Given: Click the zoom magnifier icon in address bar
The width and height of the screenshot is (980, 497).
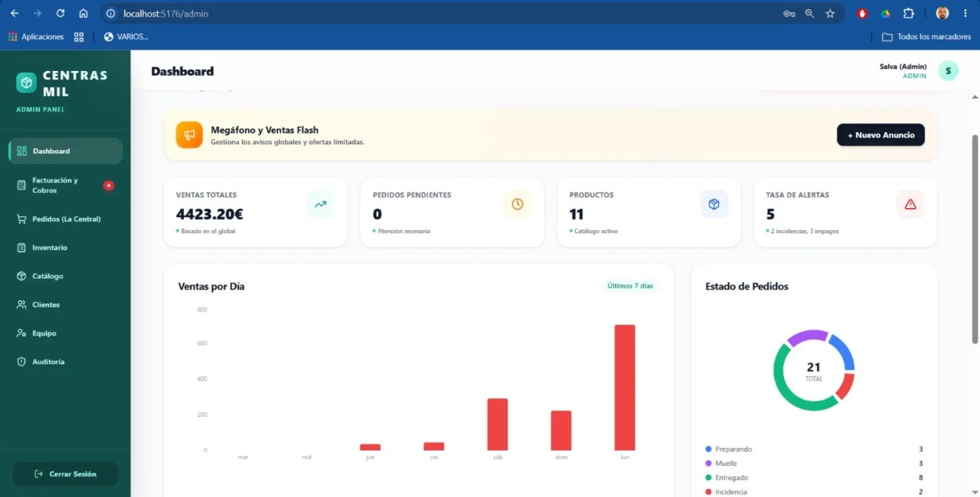Looking at the screenshot, I should [810, 13].
